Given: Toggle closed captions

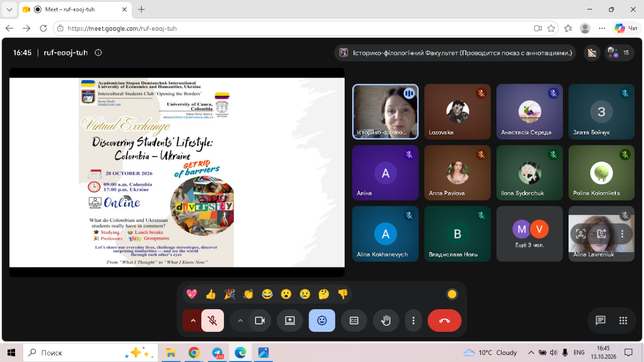Looking at the screenshot, I should point(354,320).
